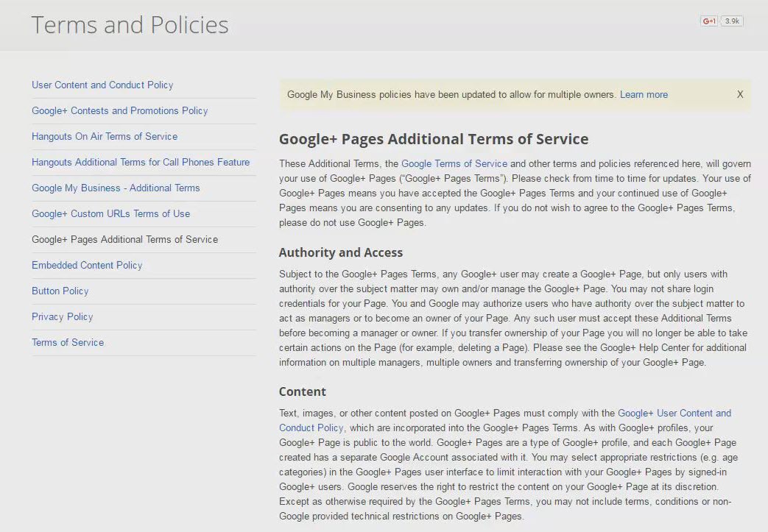Open Hangouts Additional Terms for Call Phones Feature

point(141,162)
